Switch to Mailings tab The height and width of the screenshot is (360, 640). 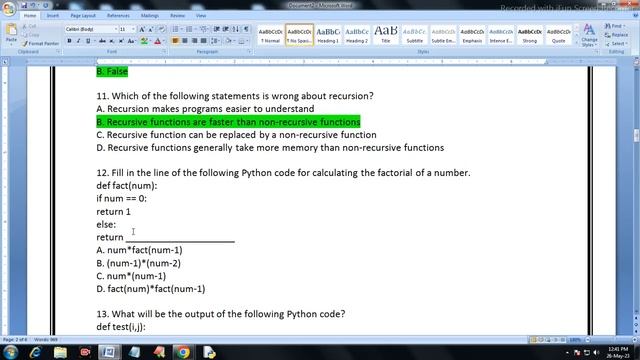click(x=150, y=16)
